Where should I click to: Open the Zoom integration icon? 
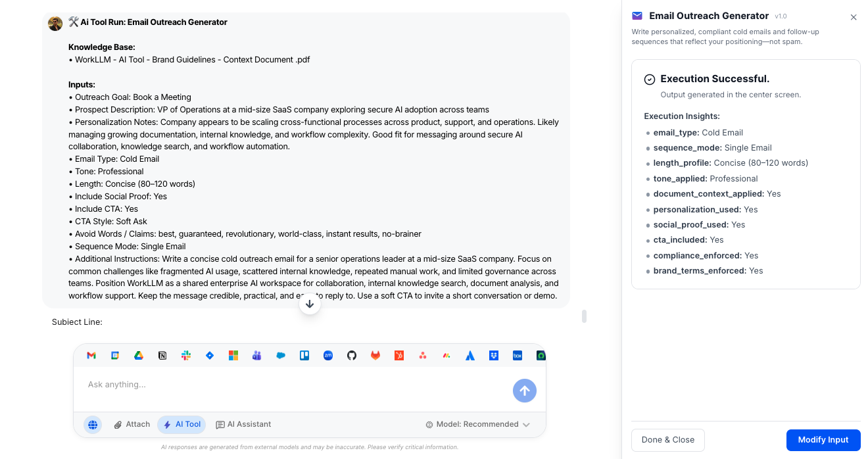click(x=328, y=355)
